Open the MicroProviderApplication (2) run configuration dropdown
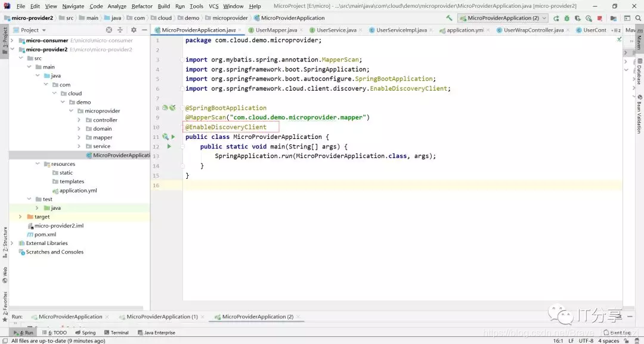644x344 pixels. click(x=504, y=18)
